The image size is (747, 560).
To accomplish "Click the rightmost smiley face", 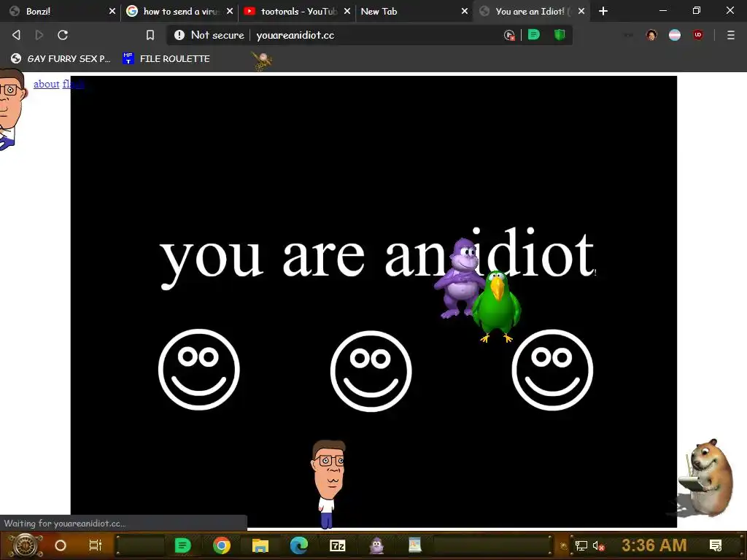I will [x=552, y=370].
